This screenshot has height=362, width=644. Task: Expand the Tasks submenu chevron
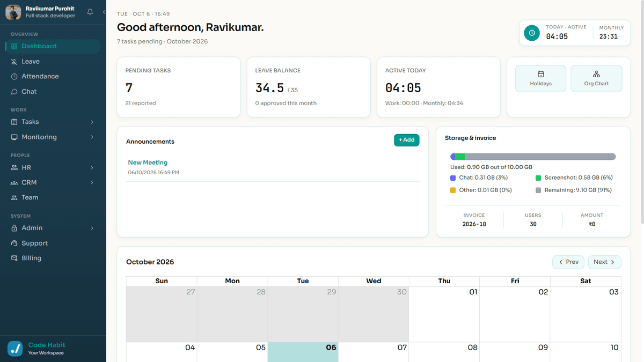[x=92, y=122]
